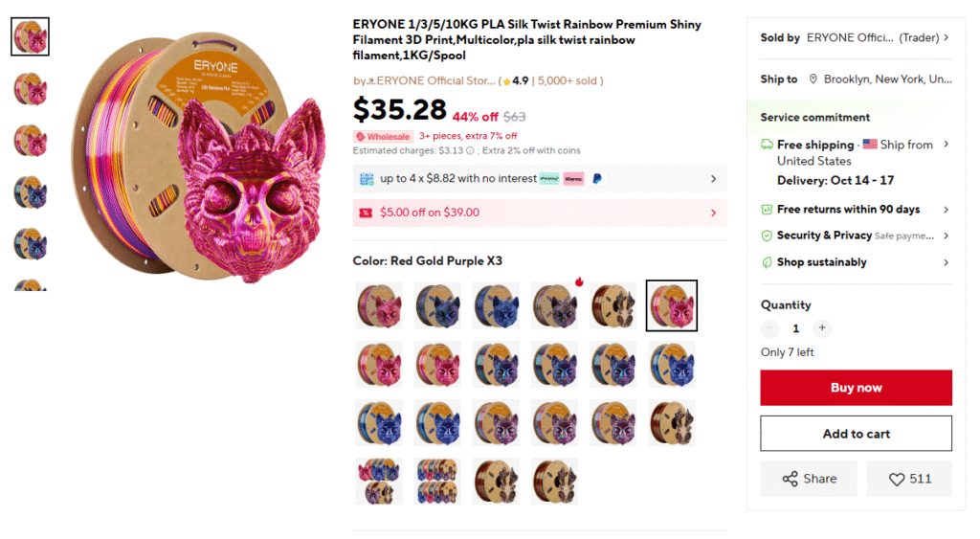
Task: Select the second product thumbnail in gallery
Action: click(30, 89)
